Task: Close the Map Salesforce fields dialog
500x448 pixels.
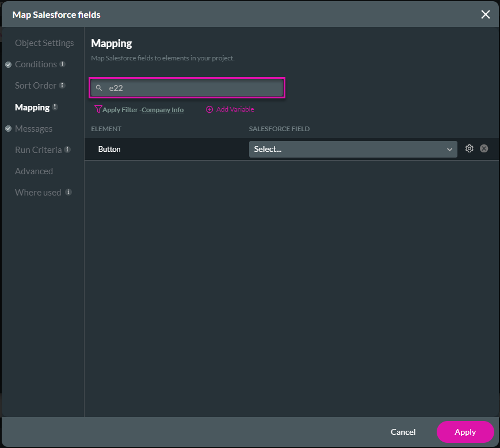Action: point(486,14)
